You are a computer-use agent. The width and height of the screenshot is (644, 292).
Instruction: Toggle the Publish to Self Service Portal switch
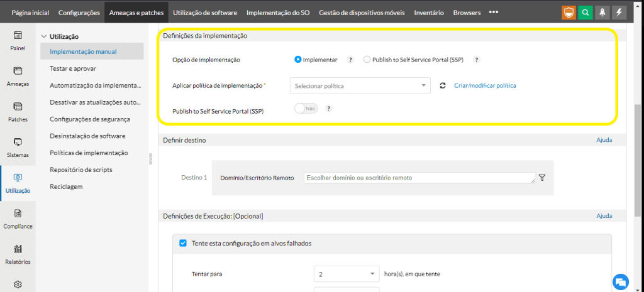306,109
